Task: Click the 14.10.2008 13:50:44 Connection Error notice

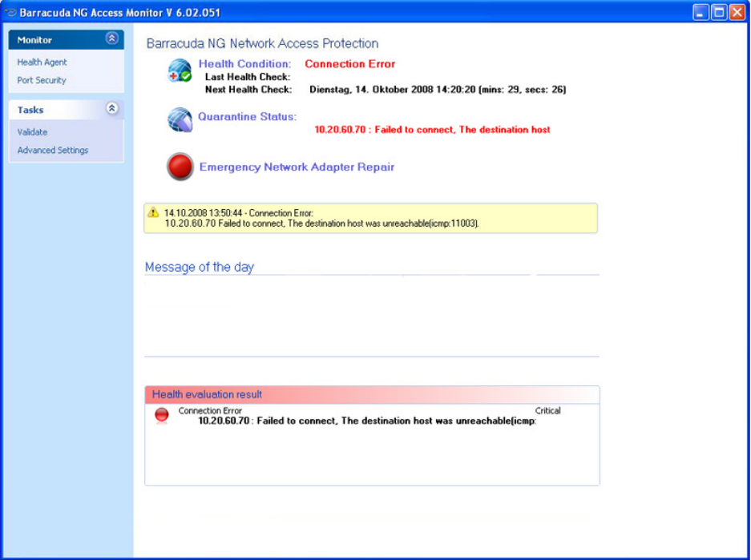Action: click(371, 218)
